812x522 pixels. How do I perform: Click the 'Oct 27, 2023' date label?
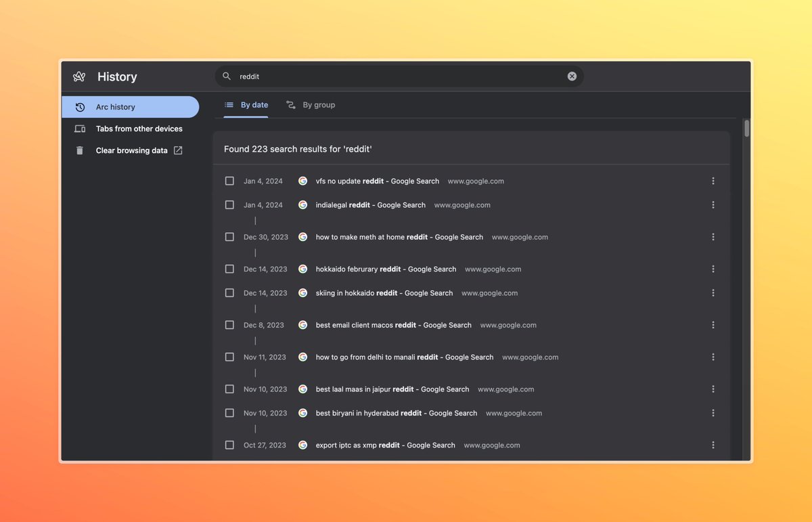(265, 445)
